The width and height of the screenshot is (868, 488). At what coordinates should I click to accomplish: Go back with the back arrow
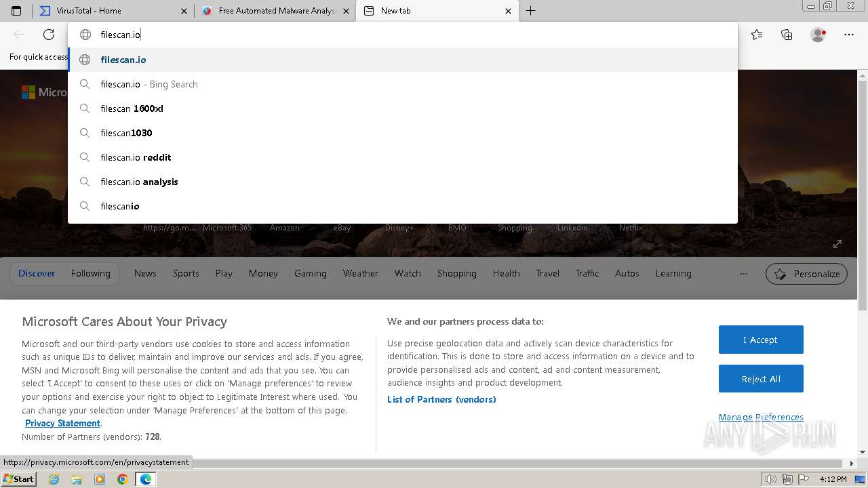[19, 35]
